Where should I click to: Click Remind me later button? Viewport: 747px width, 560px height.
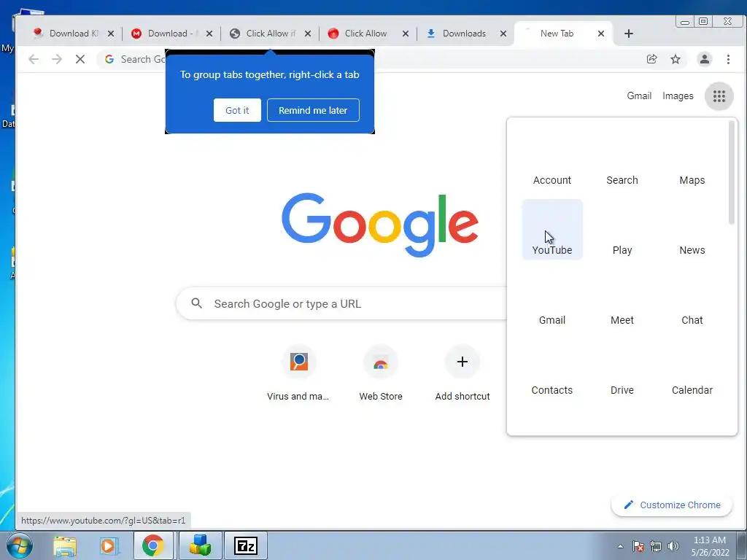[313, 110]
